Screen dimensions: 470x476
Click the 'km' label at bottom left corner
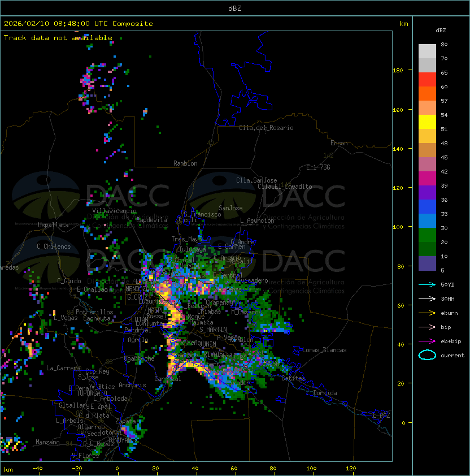coord(8,470)
